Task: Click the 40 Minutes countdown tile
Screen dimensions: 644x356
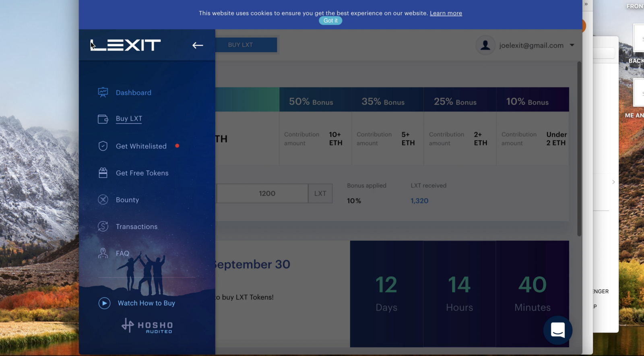Action: click(x=533, y=294)
